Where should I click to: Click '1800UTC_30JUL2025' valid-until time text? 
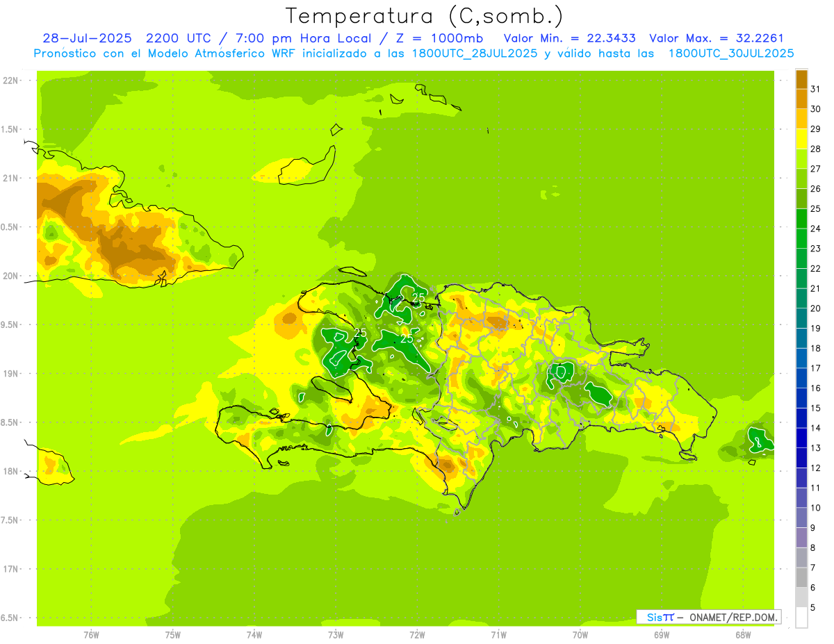731,53
